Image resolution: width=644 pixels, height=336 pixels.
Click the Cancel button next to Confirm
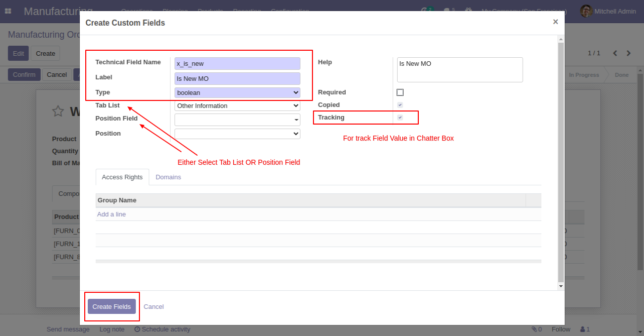point(57,75)
